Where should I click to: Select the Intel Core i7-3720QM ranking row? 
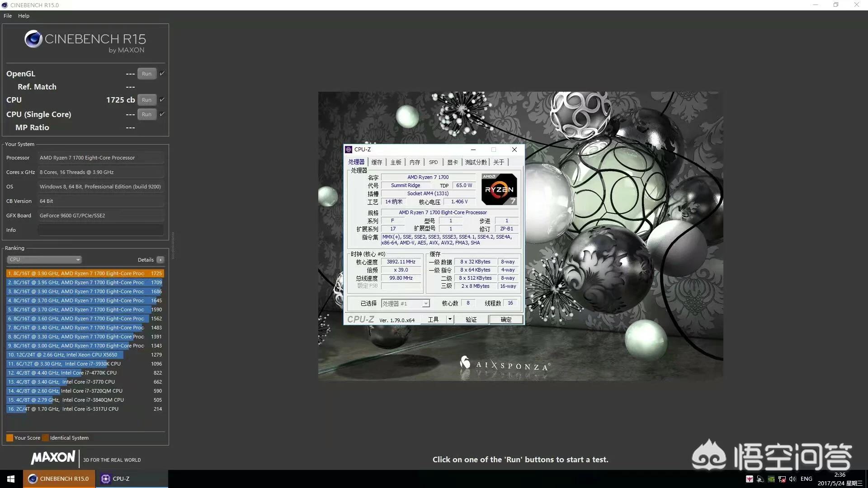tap(85, 391)
